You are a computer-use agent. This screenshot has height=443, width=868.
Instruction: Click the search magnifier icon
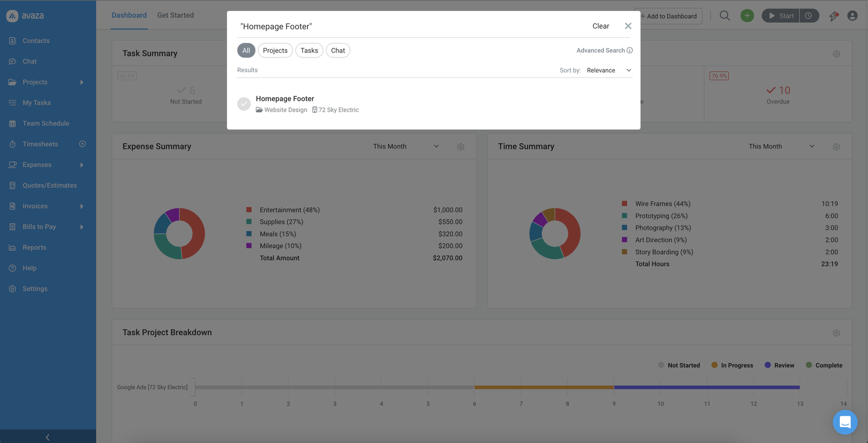725,16
